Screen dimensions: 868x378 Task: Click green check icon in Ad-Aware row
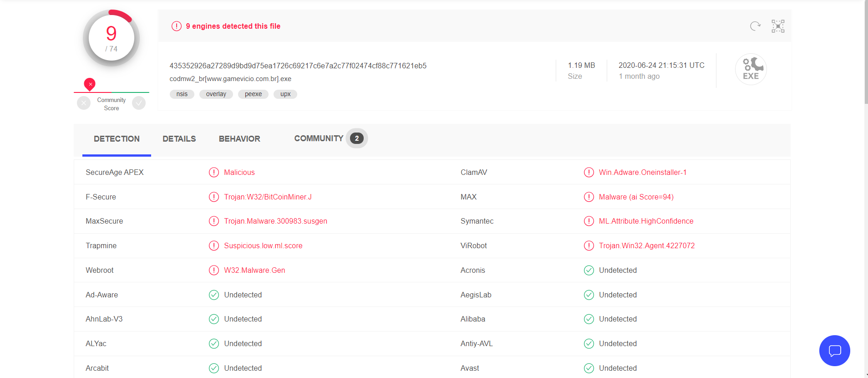click(214, 295)
